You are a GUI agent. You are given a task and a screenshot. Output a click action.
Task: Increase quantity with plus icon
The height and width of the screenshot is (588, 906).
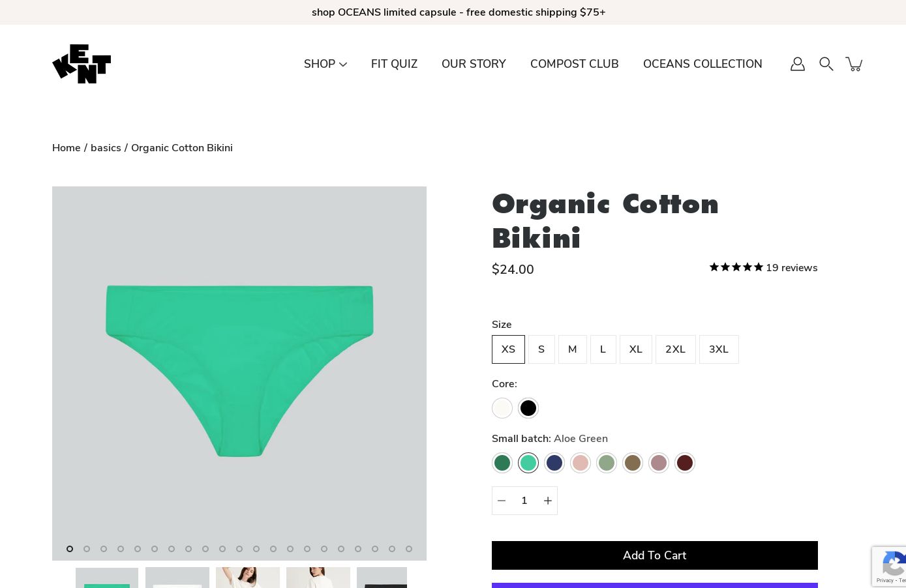point(548,501)
